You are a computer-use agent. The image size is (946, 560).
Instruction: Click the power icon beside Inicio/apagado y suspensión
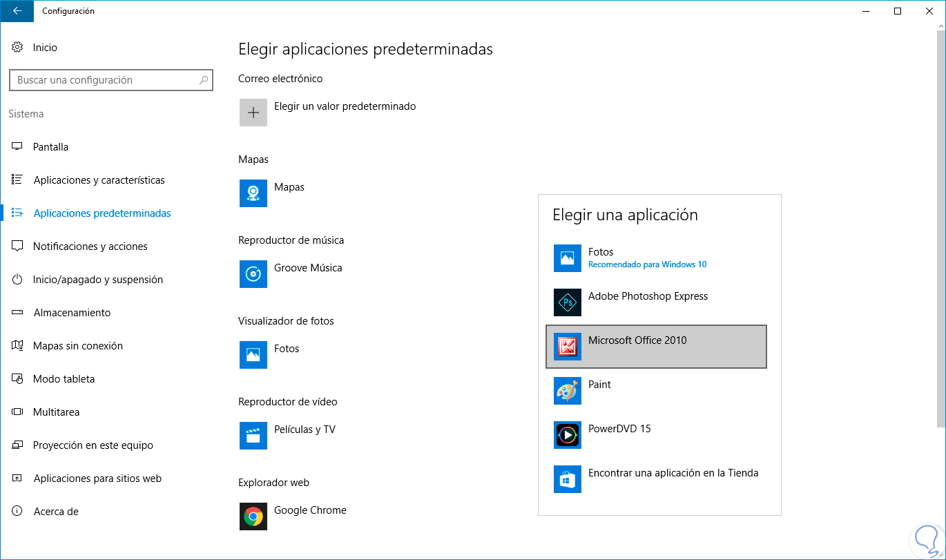coord(17,280)
